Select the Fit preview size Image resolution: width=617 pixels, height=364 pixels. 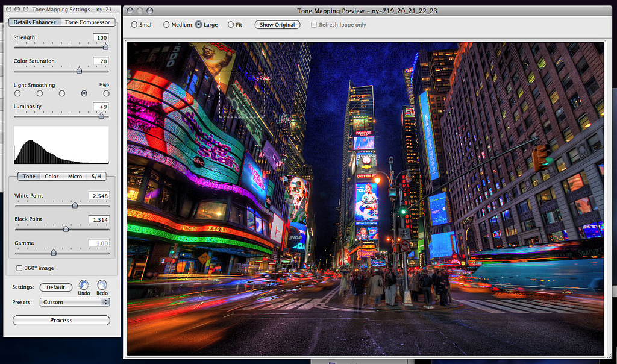[x=231, y=24]
